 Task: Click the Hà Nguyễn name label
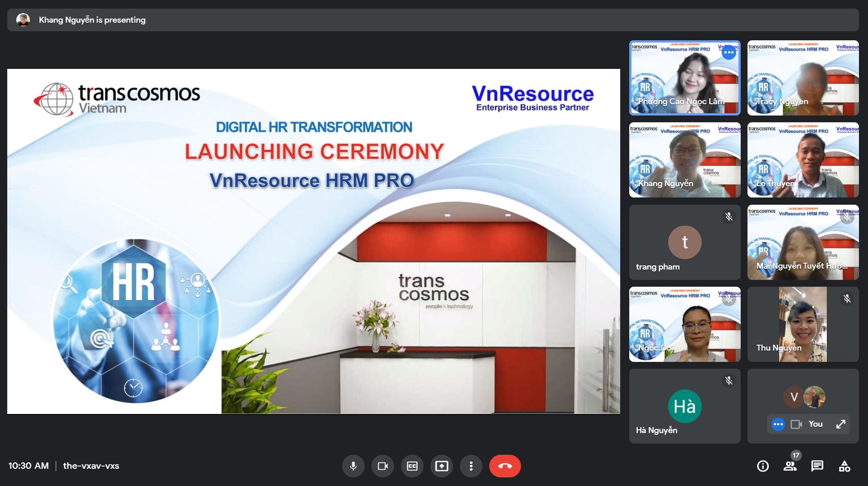tap(656, 430)
